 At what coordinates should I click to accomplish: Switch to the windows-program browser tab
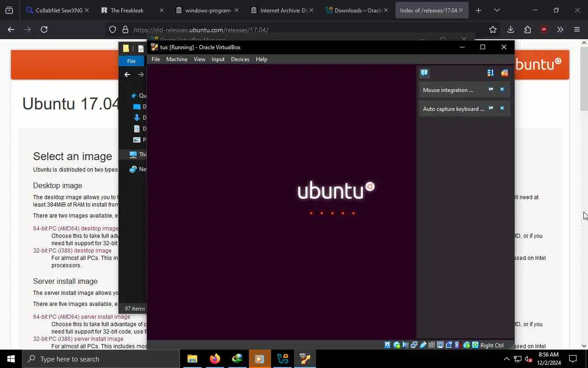[x=207, y=10]
